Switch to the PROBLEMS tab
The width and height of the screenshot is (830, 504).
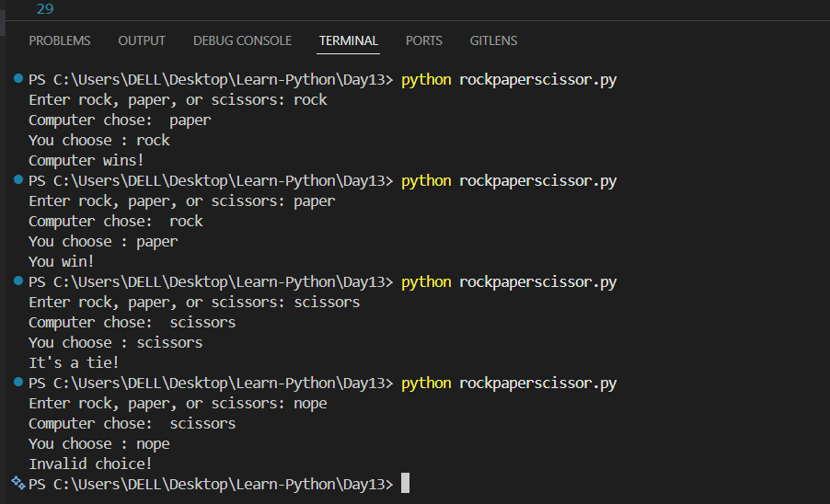tap(59, 40)
